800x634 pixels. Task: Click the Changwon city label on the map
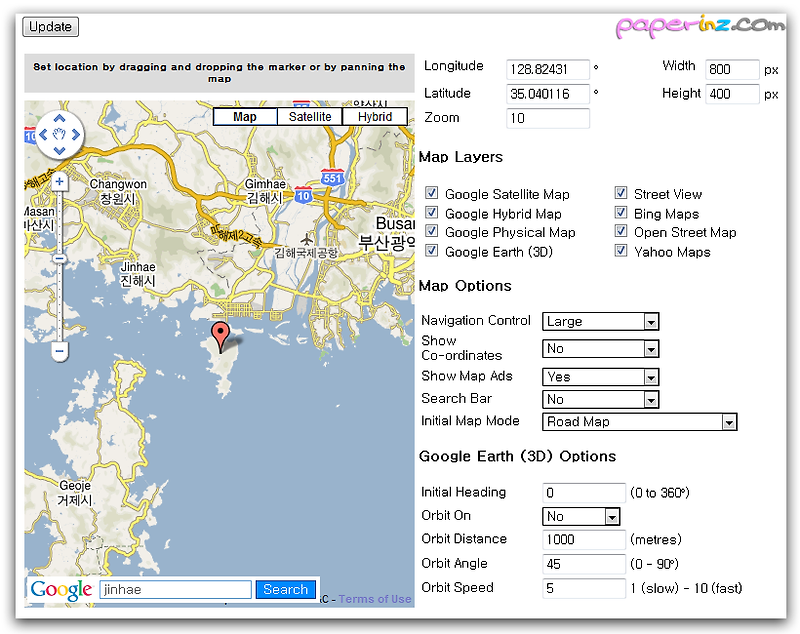pos(118,191)
